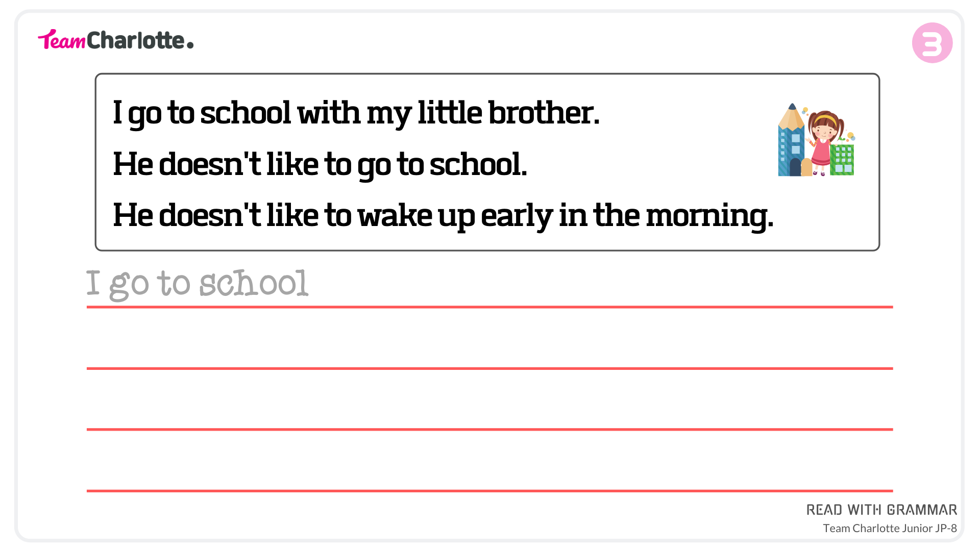Click the sentence about waking up early
Viewport: 980px width, 551px height.
[443, 215]
